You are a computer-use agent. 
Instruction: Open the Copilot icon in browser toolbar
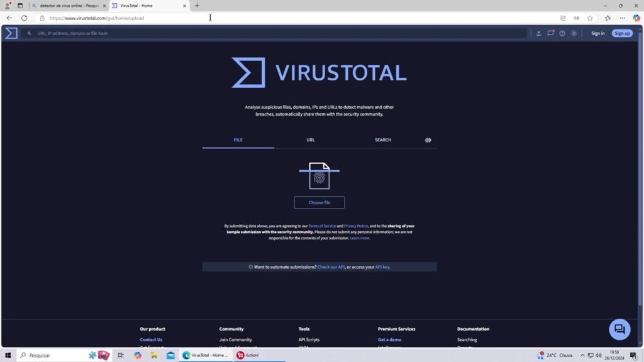636,18
